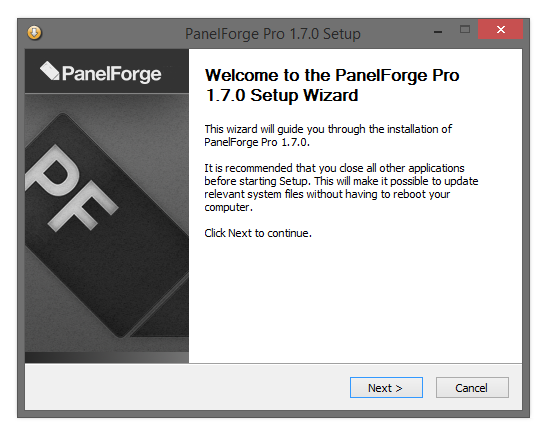Click the PanelForge logo text in sidebar
The image size is (546, 435).
tap(111, 73)
